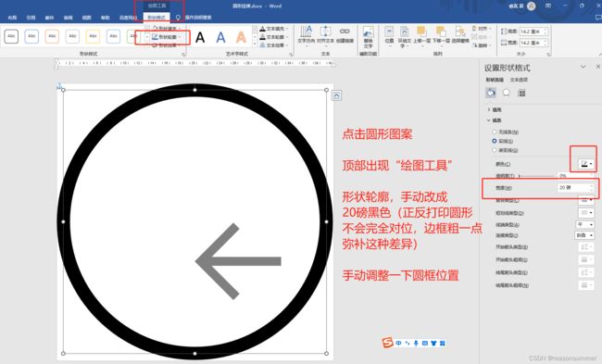Open the 开始箭头类型 begin arrow type dropdown

[586, 247]
